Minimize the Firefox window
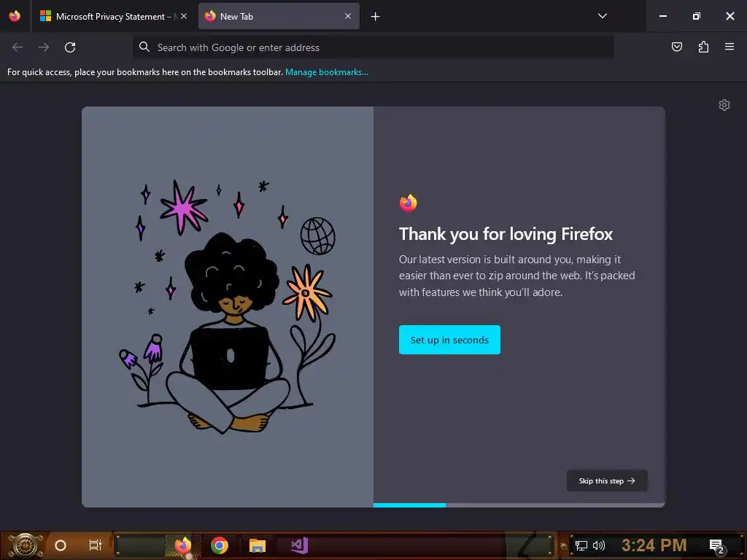The width and height of the screenshot is (747, 560). point(662,16)
